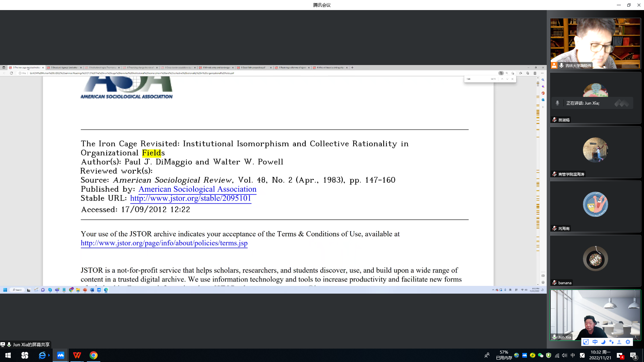The height and width of the screenshot is (362, 644).
Task: Toggle the IME Chinese/English mode button
Action: [x=595, y=342]
